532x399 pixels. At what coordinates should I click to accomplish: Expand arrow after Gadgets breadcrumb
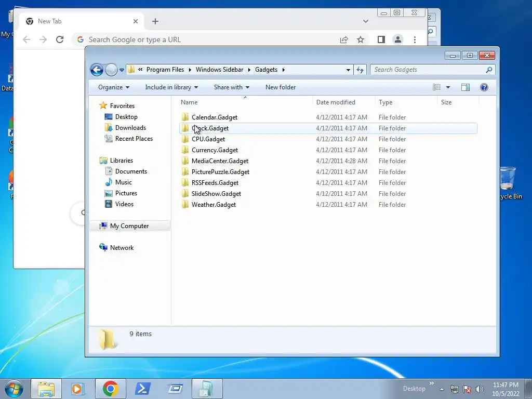(x=283, y=70)
